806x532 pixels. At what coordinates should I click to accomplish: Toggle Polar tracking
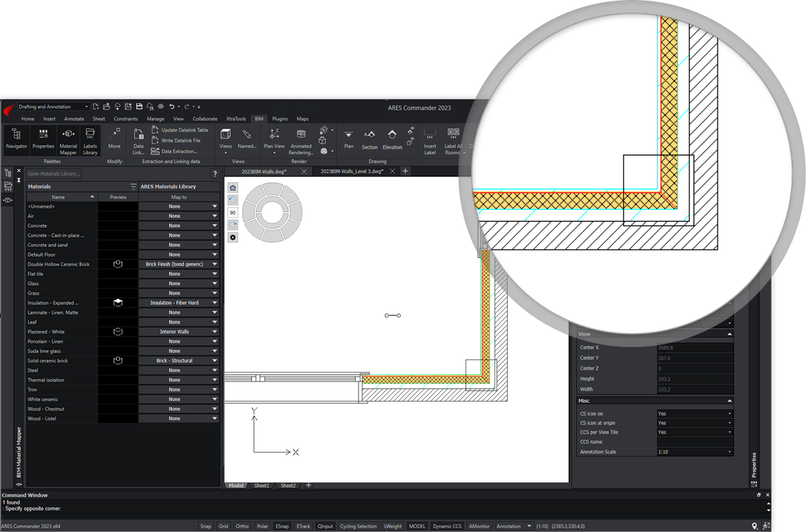tap(262, 526)
